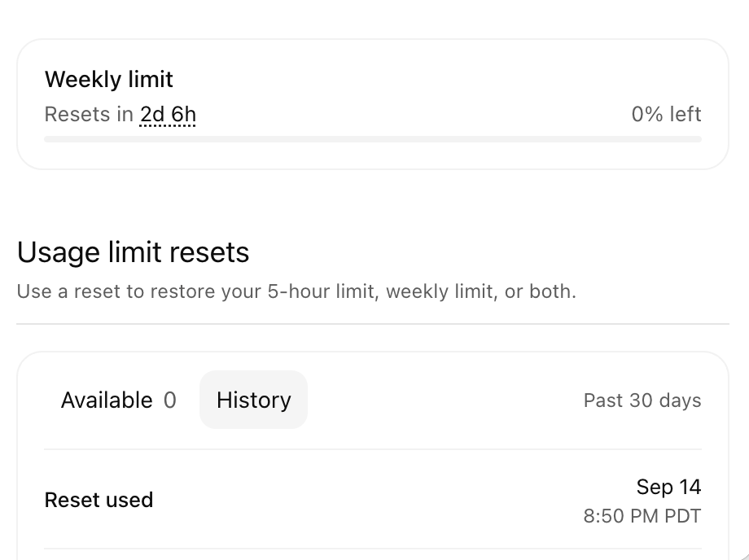Click the "Past 30 days" range label

pos(642,400)
